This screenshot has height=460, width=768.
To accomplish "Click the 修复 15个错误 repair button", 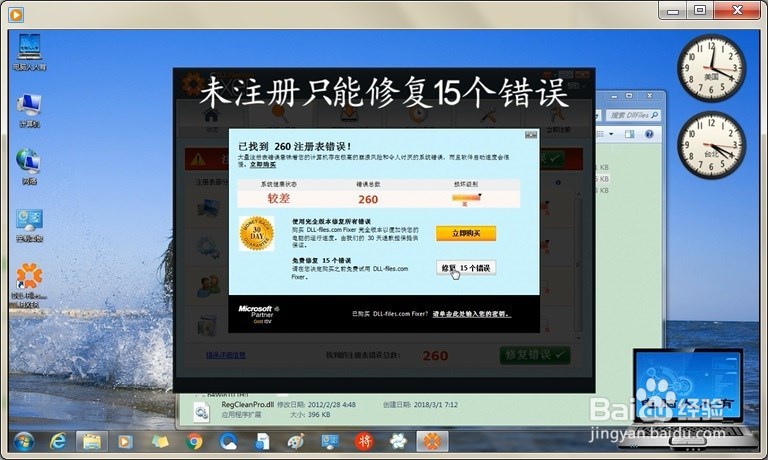I will [466, 268].
